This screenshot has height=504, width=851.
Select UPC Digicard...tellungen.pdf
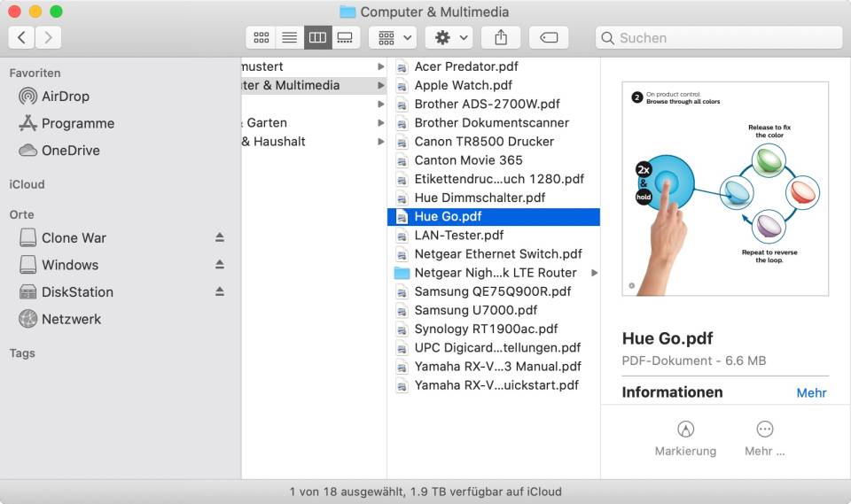494,348
